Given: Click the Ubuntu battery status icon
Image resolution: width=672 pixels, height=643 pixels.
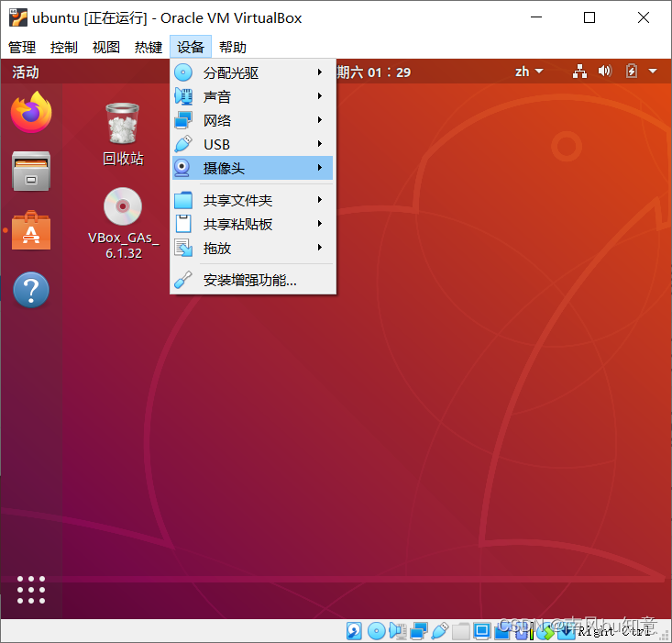Looking at the screenshot, I should pos(632,71).
